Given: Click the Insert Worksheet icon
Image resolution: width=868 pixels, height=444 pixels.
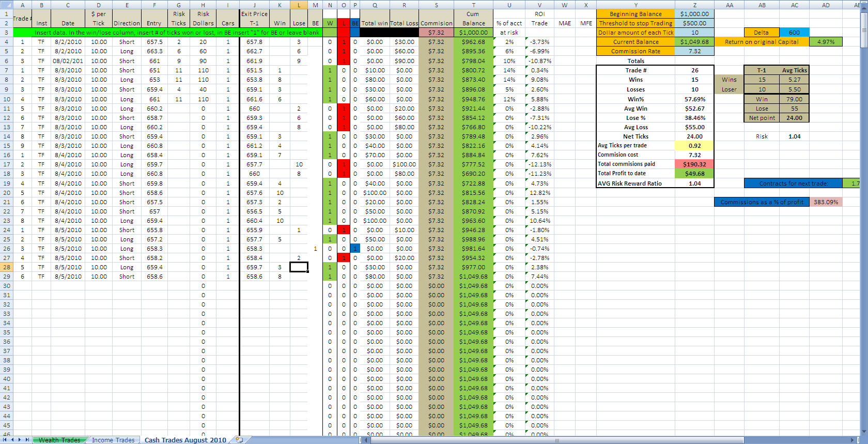Looking at the screenshot, I should tap(239, 440).
